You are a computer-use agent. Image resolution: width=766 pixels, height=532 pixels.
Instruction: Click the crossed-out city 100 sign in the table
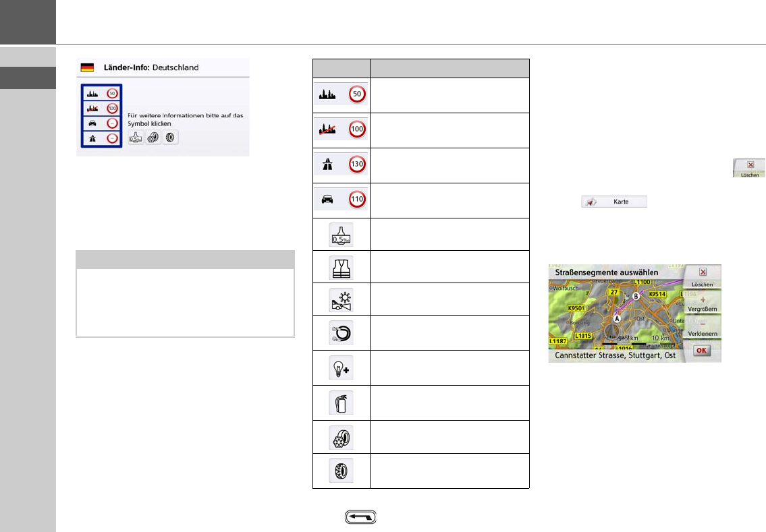coord(341,129)
